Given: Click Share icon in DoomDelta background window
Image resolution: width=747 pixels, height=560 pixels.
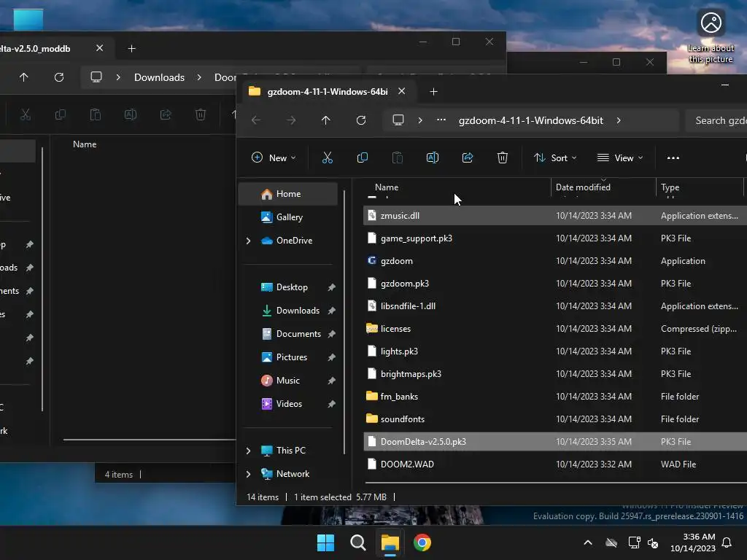Looking at the screenshot, I should [x=166, y=114].
